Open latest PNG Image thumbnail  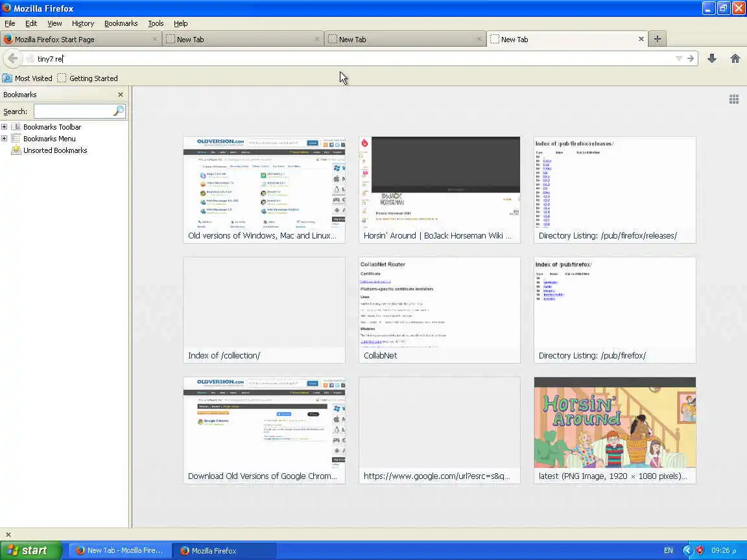click(x=615, y=430)
